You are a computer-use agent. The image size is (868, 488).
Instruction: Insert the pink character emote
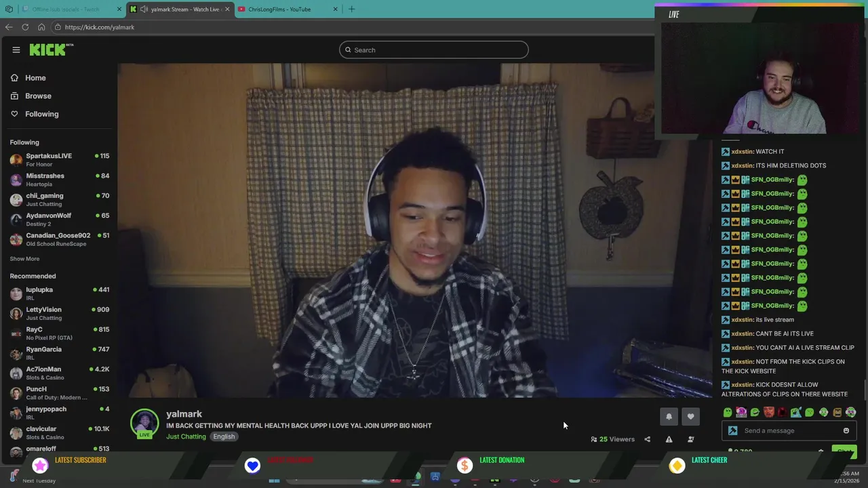pyautogui.click(x=741, y=412)
